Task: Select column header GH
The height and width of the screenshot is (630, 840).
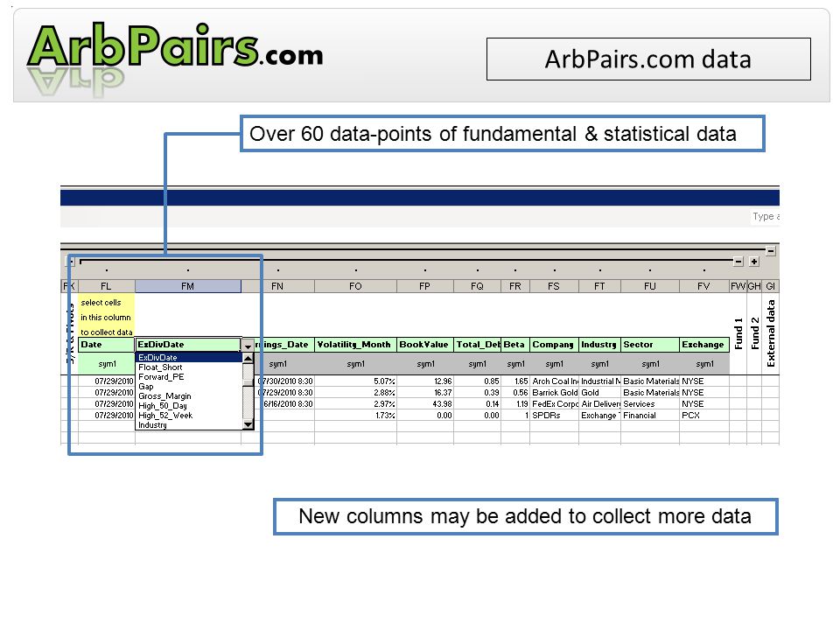Action: tap(754, 286)
